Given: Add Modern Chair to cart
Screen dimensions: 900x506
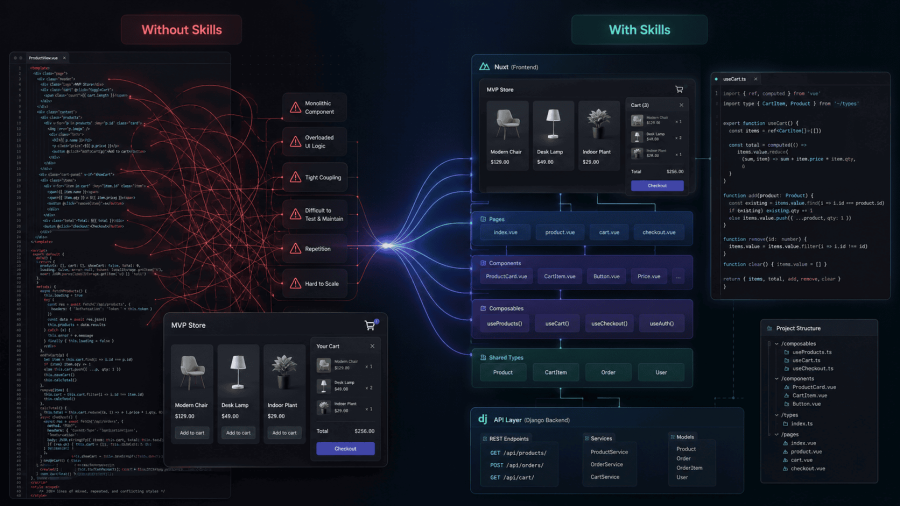Looking at the screenshot, I should [x=192, y=433].
